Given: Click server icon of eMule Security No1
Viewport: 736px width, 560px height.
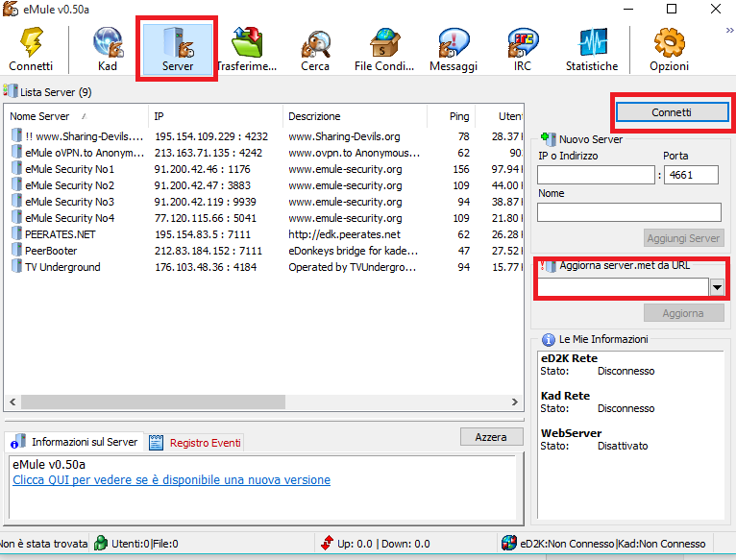Looking at the screenshot, I should [x=17, y=168].
